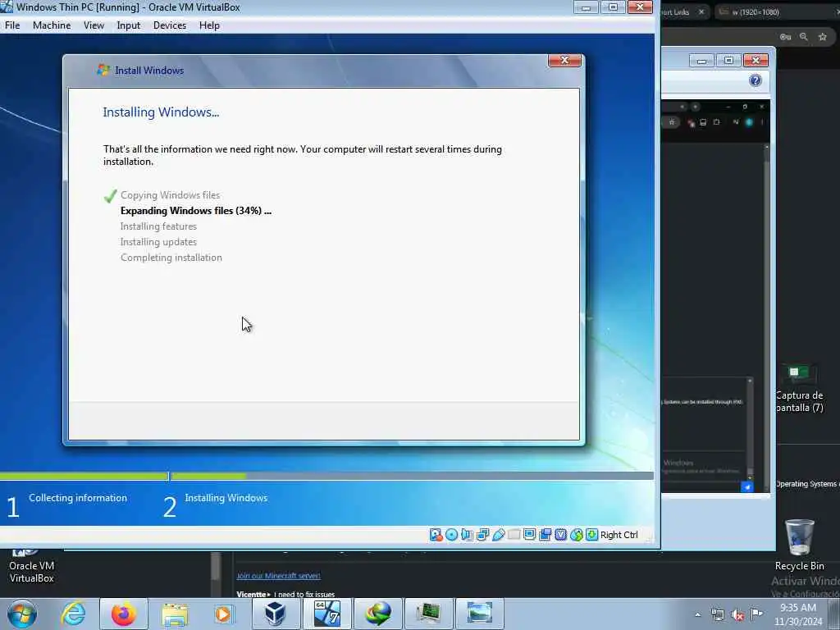Click the green checkmark beside Copying Windows files
The image size is (840, 630).
(111, 196)
